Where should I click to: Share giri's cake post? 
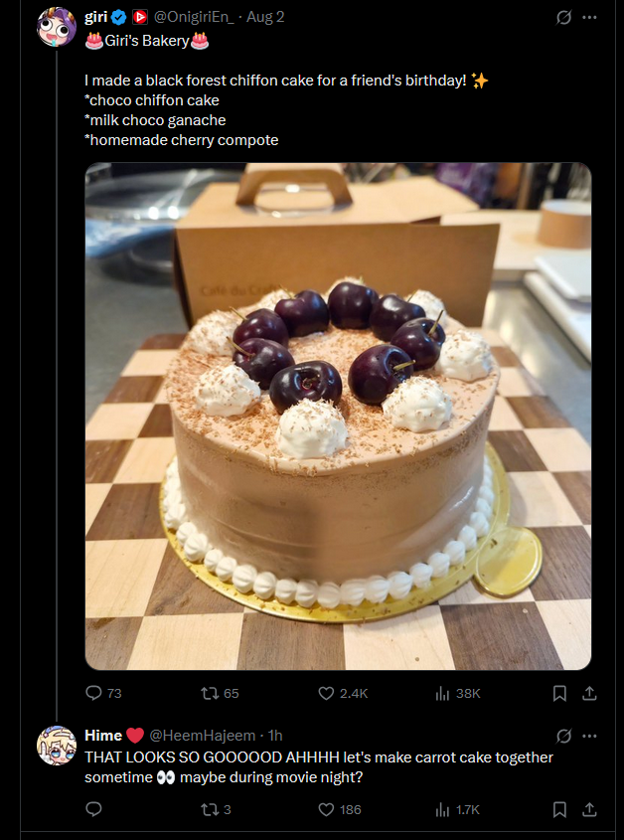(x=588, y=693)
